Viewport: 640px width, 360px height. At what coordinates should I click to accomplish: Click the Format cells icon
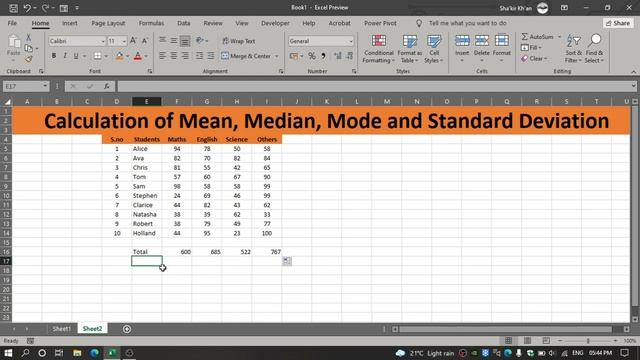click(x=502, y=41)
